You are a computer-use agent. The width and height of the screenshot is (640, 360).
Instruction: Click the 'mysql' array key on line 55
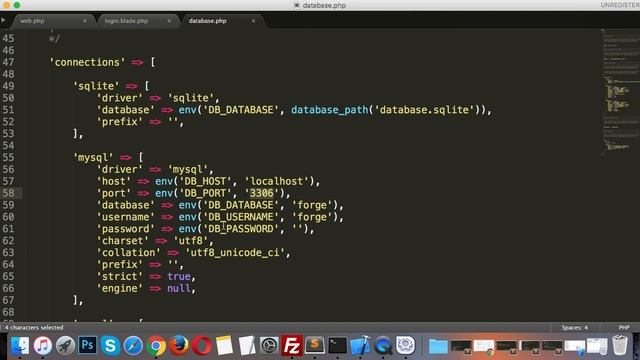(93, 158)
